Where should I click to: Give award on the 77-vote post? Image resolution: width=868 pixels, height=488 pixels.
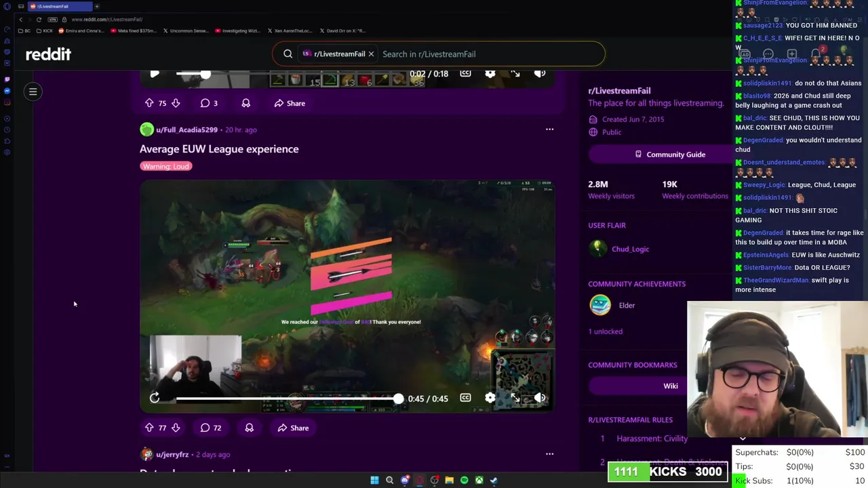pos(249,428)
